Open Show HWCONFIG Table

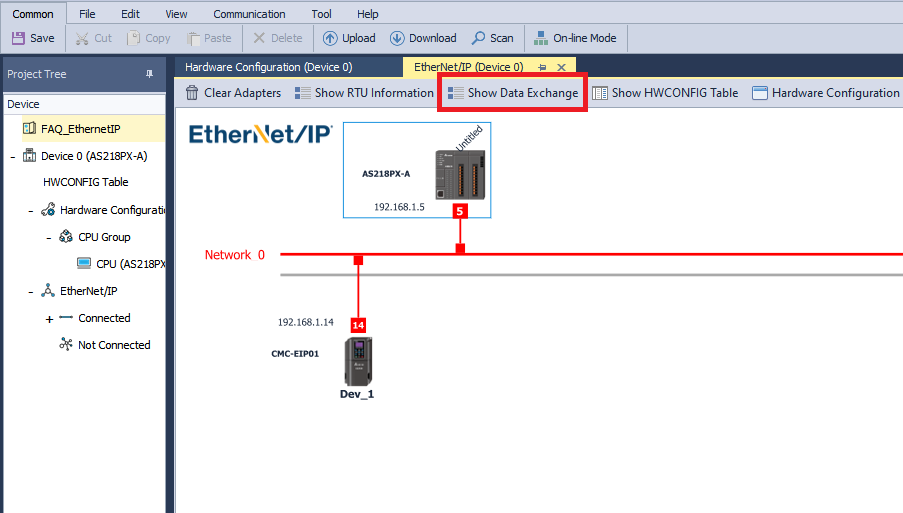[x=665, y=93]
